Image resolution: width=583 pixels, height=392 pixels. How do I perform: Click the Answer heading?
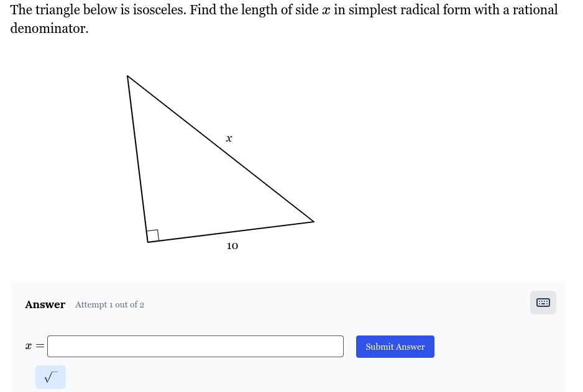[45, 304]
